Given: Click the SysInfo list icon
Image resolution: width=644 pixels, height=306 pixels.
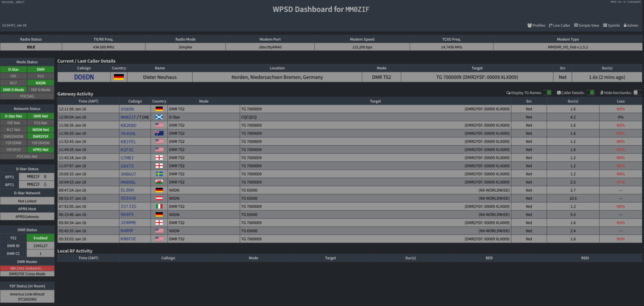Looking at the screenshot, I should (605, 26).
